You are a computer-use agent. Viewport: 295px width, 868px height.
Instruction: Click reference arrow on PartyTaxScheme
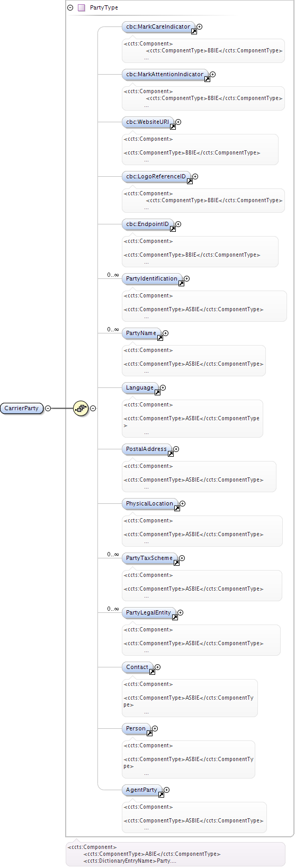[x=176, y=563]
